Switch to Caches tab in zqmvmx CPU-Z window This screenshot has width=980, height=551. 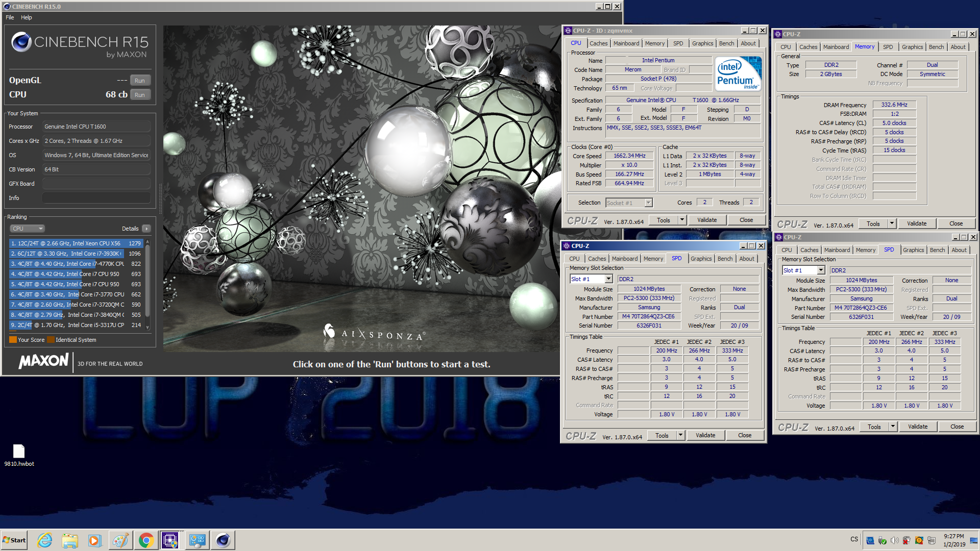tap(598, 43)
